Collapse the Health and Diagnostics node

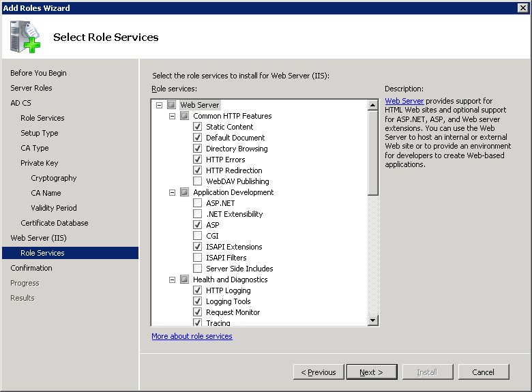click(172, 280)
